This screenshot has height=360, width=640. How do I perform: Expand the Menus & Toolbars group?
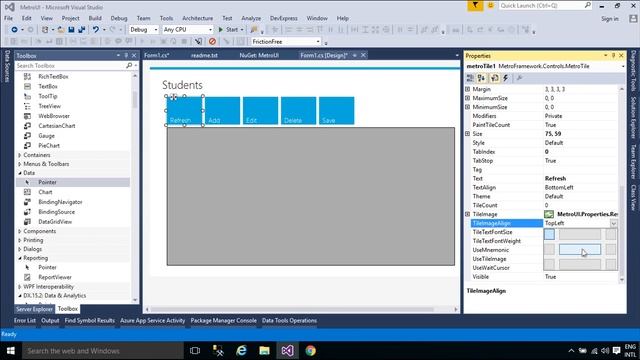[20, 164]
